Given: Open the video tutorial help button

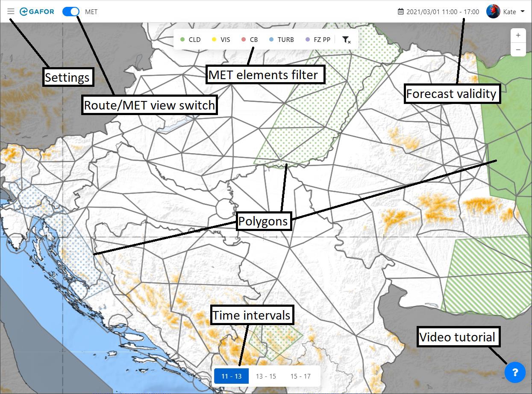Looking at the screenshot, I should pos(514,372).
